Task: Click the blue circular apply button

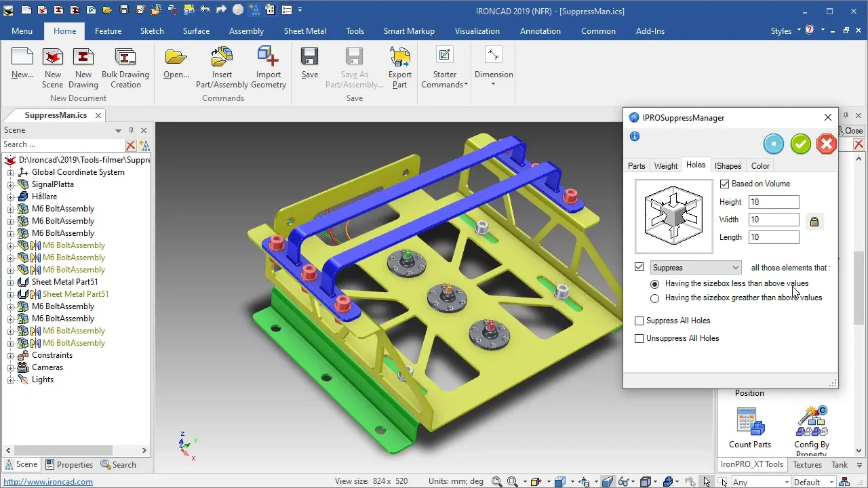Action: [774, 144]
